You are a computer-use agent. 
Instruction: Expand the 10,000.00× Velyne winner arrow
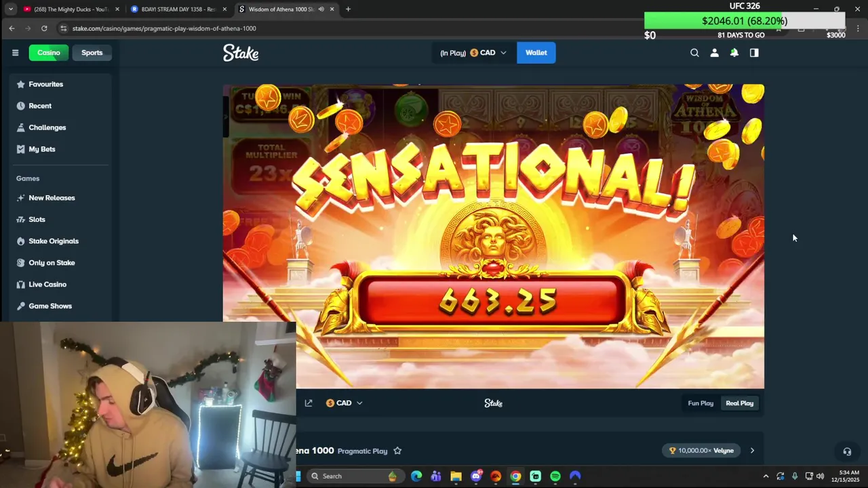tap(752, 451)
